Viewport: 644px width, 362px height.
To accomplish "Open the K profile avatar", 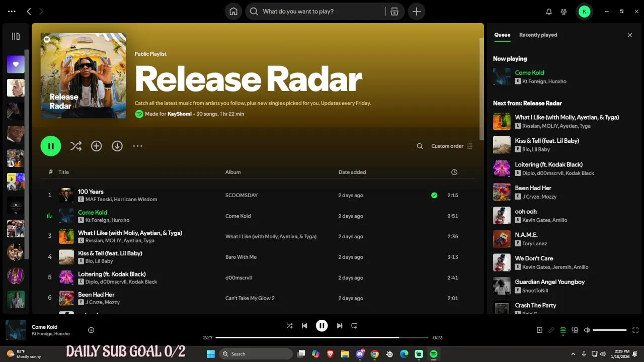I will click(584, 11).
